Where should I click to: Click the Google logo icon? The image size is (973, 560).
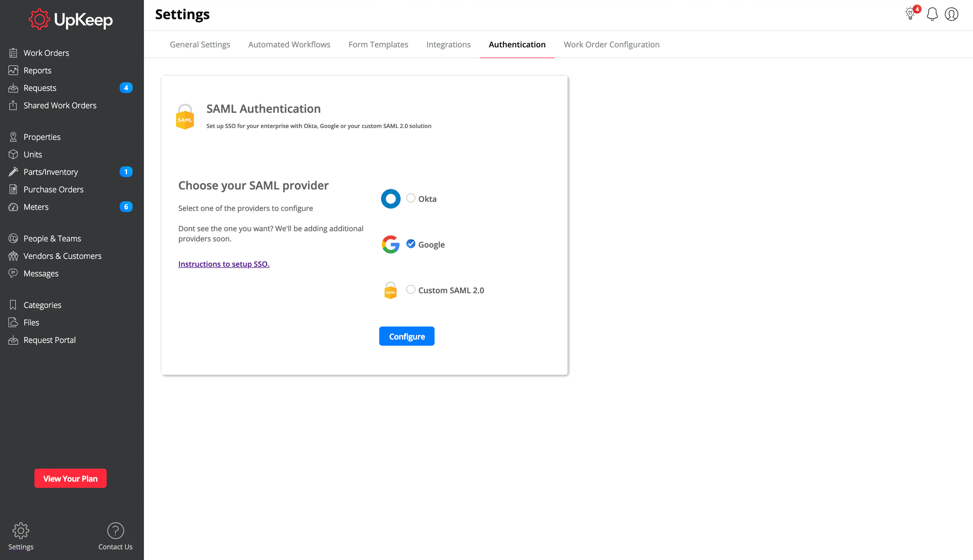390,244
